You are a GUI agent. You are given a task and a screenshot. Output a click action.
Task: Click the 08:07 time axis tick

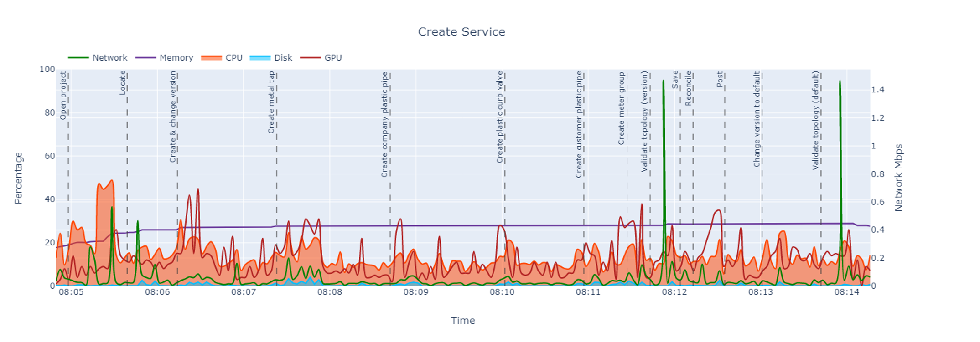[244, 292]
